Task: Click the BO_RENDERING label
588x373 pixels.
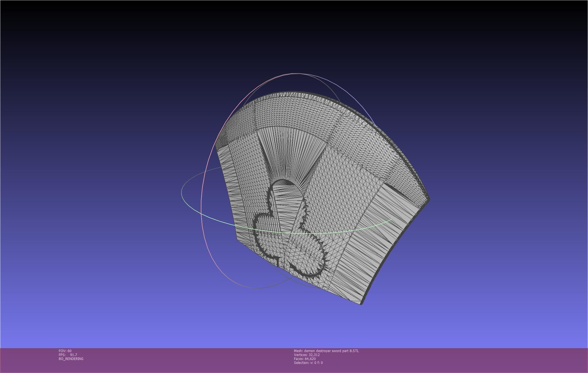Action: (x=71, y=359)
